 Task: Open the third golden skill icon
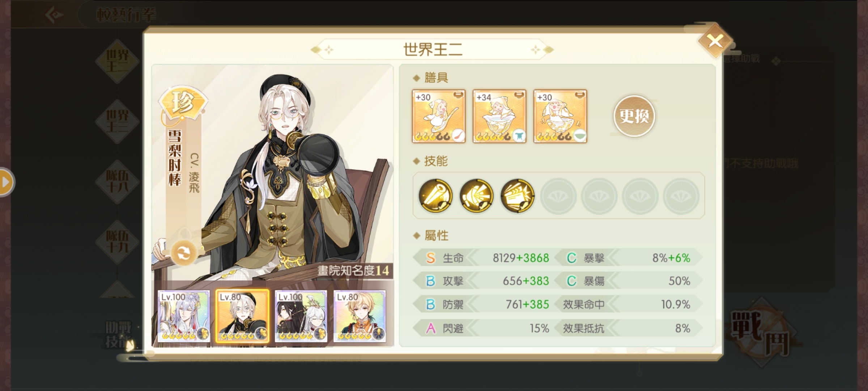click(517, 195)
